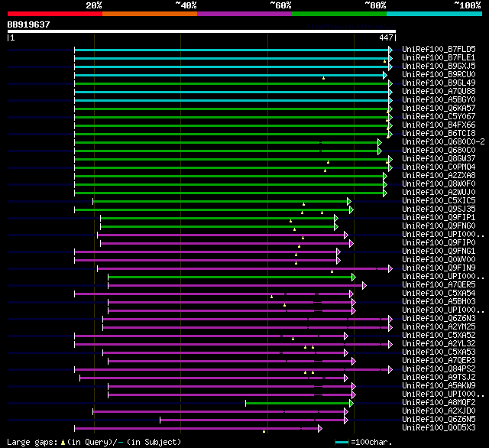Select the UniRef100_B4FX66 label
The height and width of the screenshot is (448, 489).
coord(439,125)
